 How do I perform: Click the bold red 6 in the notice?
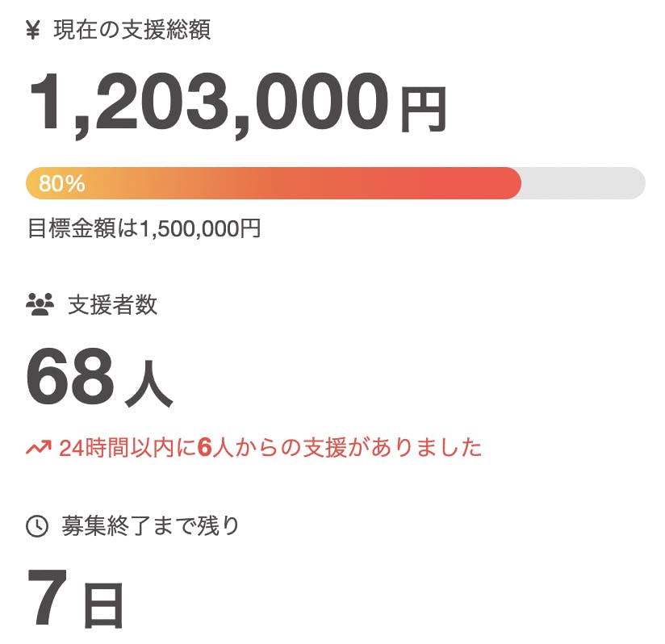(x=203, y=447)
